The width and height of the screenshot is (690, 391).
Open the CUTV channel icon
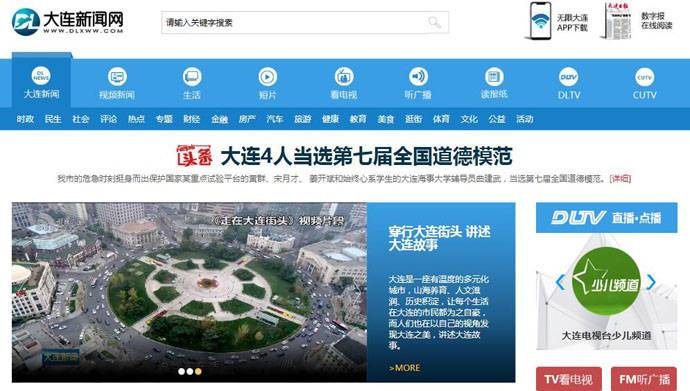click(644, 77)
